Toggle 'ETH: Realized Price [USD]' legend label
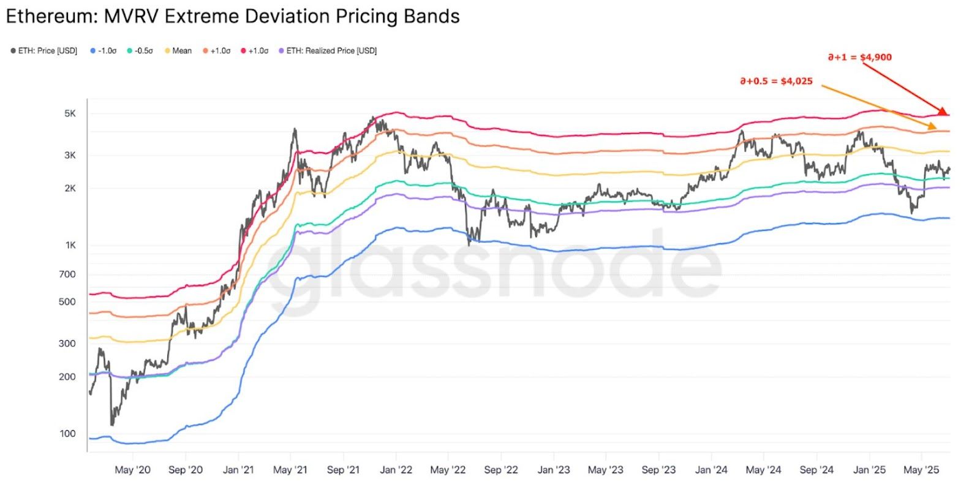 pos(331,51)
